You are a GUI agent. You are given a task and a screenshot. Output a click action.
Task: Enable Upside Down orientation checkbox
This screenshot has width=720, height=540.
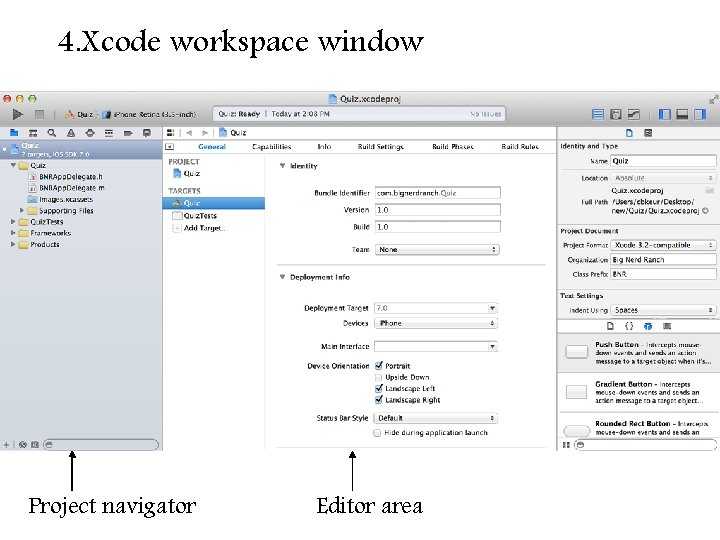coord(378,377)
